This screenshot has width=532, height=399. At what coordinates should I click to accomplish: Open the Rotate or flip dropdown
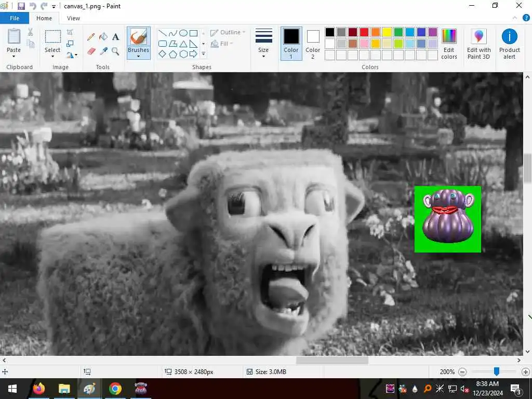(x=72, y=55)
